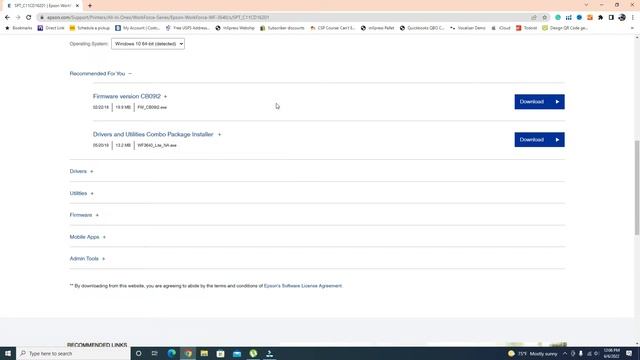Open the InXpress Webship bookmark
The height and width of the screenshot is (360, 640).
point(235,28)
